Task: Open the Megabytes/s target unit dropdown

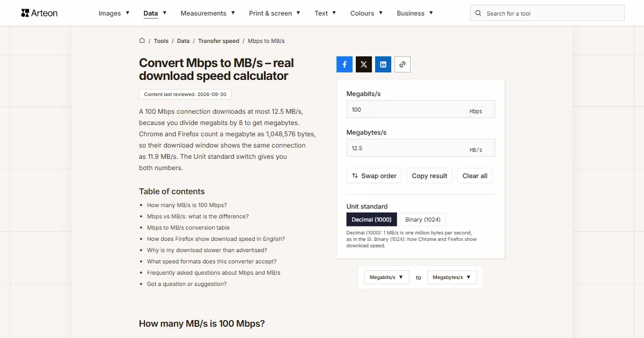Action: (x=452, y=277)
